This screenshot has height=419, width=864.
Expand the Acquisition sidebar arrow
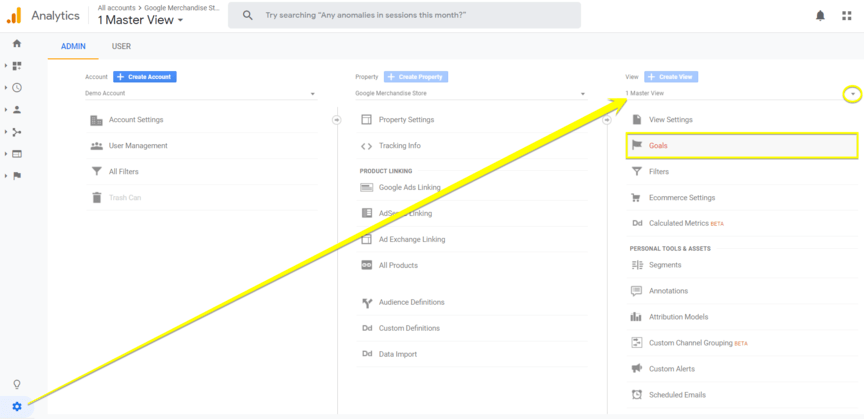click(6, 132)
